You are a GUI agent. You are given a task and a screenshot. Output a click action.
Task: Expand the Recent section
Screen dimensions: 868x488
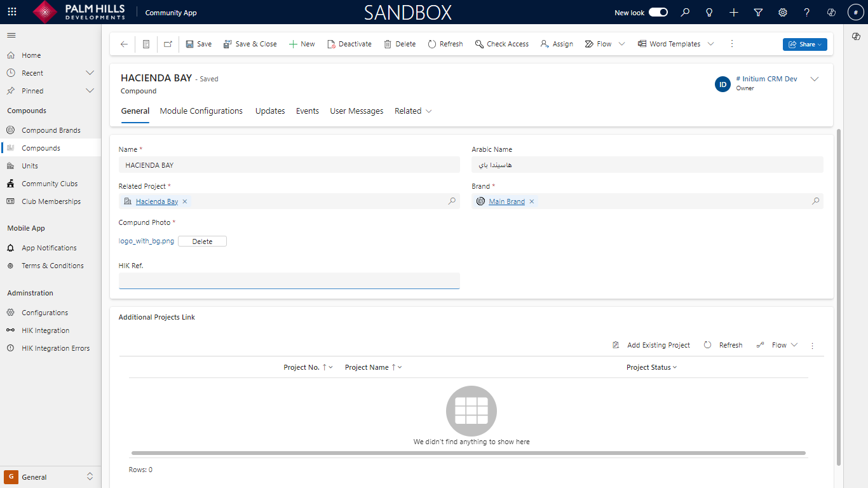tap(90, 73)
